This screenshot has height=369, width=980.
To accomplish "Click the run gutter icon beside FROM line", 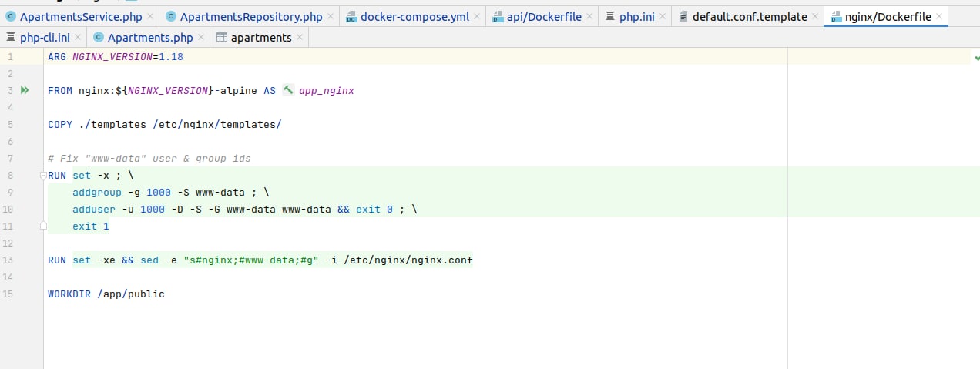I will click(25, 90).
